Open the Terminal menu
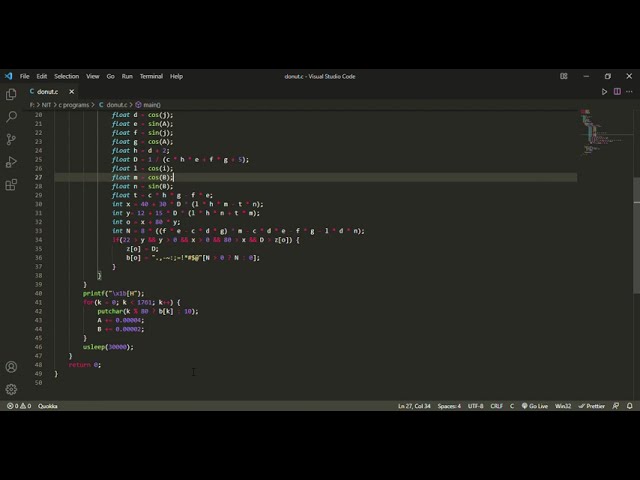 pos(151,76)
